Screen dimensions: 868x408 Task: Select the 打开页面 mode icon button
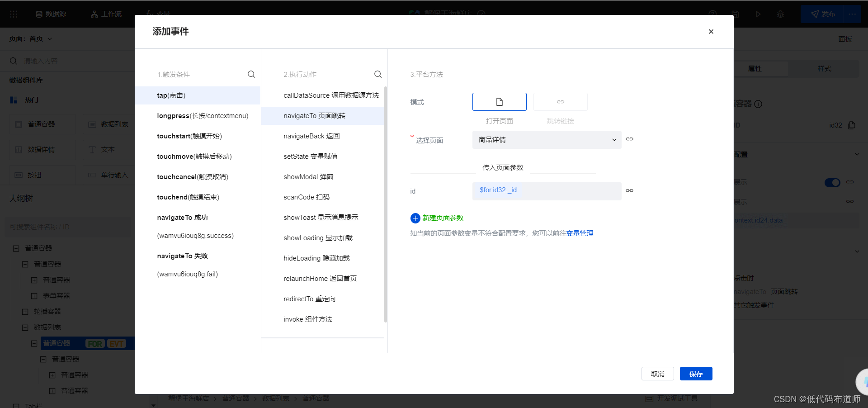[x=499, y=102]
